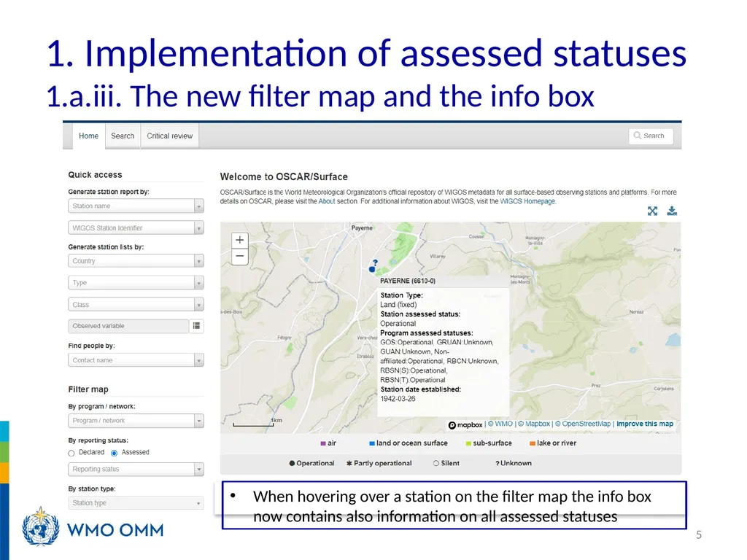
Task: Open the Reporting status dropdown
Action: [136, 469]
